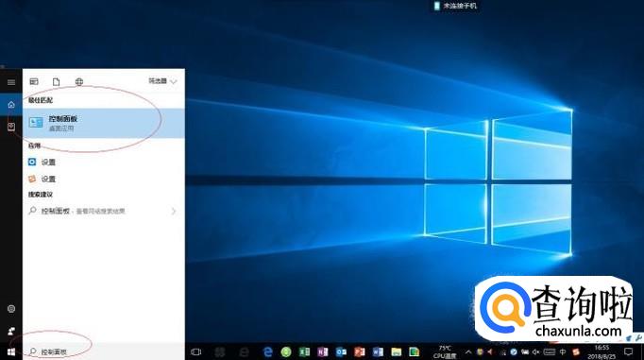Open OneNote from the taskbar
Screen dimensions: 644x360
pyautogui.click(x=323, y=351)
